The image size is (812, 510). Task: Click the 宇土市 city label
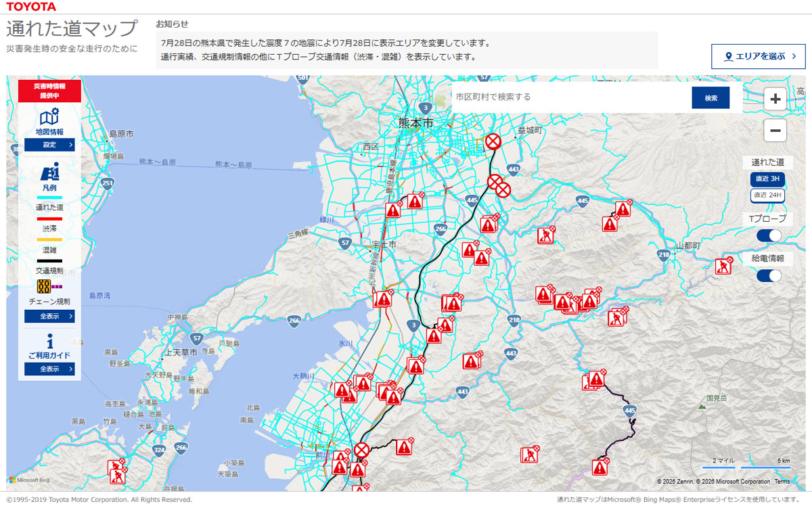point(384,244)
